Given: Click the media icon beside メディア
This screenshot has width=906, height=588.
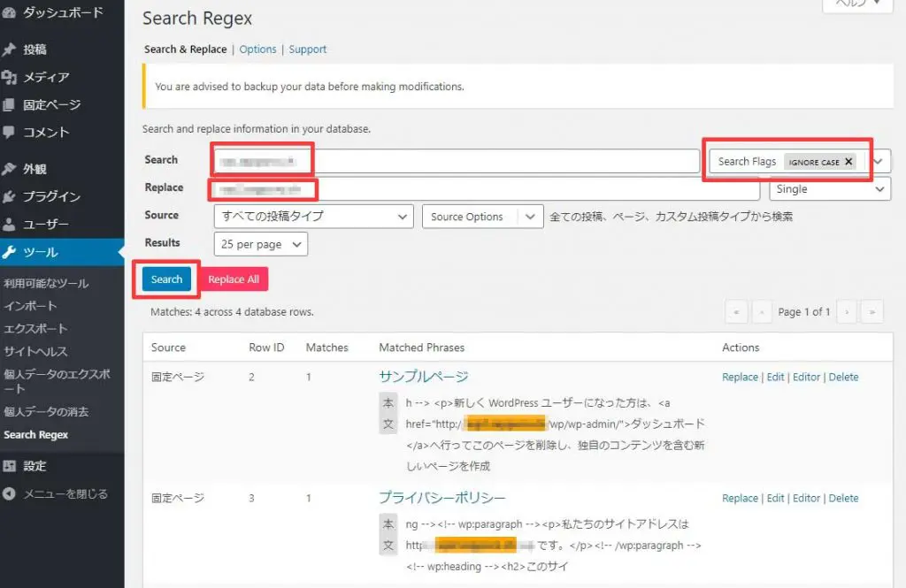Looking at the screenshot, I should pyautogui.click(x=9, y=78).
